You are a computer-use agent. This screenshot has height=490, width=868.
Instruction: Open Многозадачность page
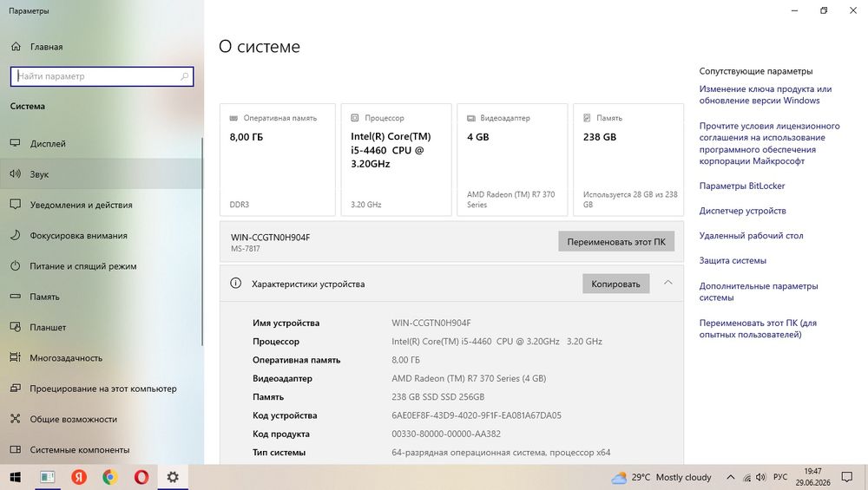pyautogui.click(x=101, y=358)
